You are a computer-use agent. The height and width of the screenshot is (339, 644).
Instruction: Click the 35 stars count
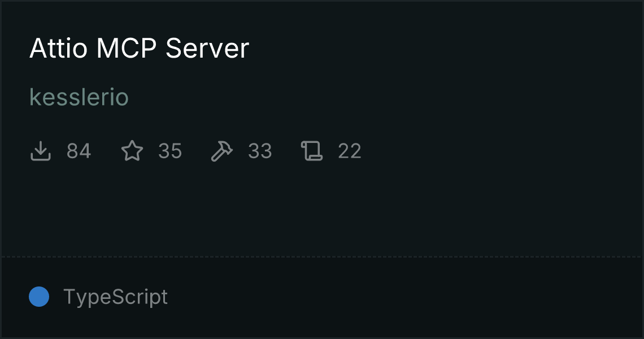pyautogui.click(x=170, y=151)
